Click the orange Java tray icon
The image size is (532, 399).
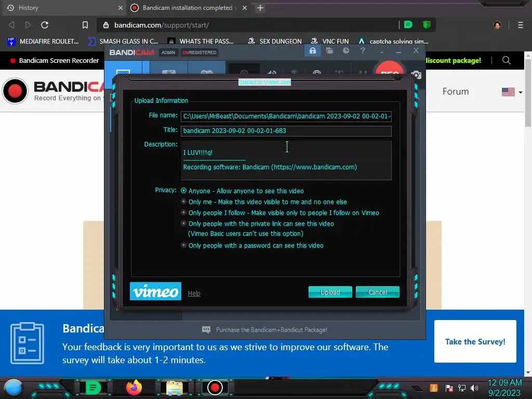point(434,388)
